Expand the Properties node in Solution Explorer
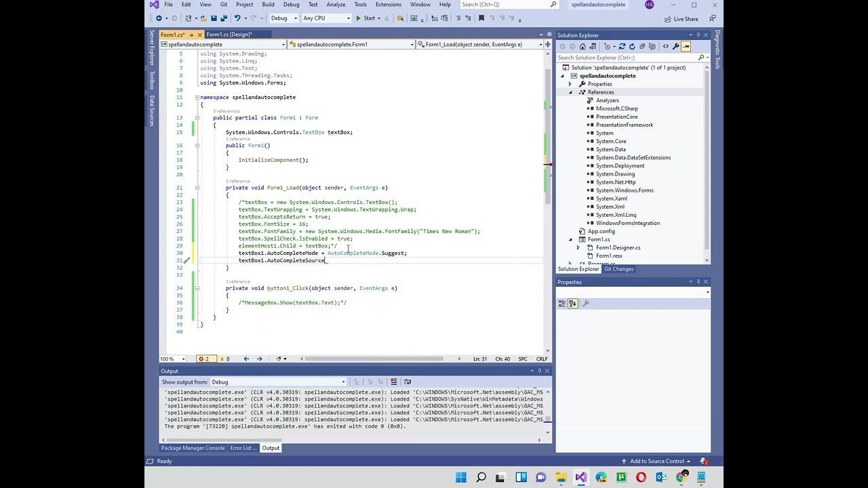This screenshot has width=868, height=488. [570, 84]
